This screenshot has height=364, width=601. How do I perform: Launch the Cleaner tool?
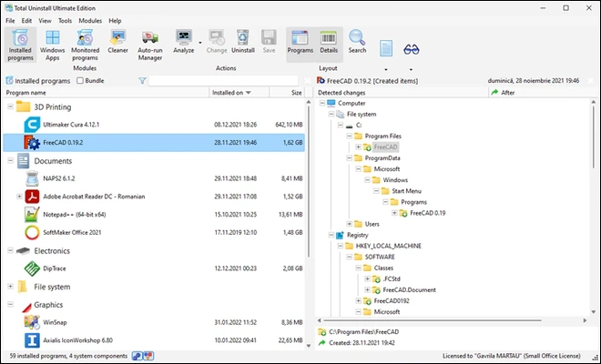[118, 42]
